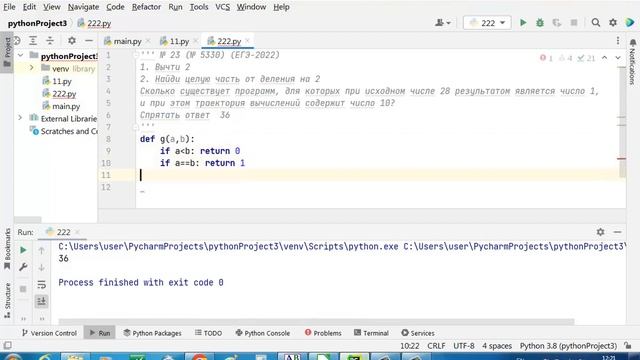Open Run panel settings gear

pos(600,232)
